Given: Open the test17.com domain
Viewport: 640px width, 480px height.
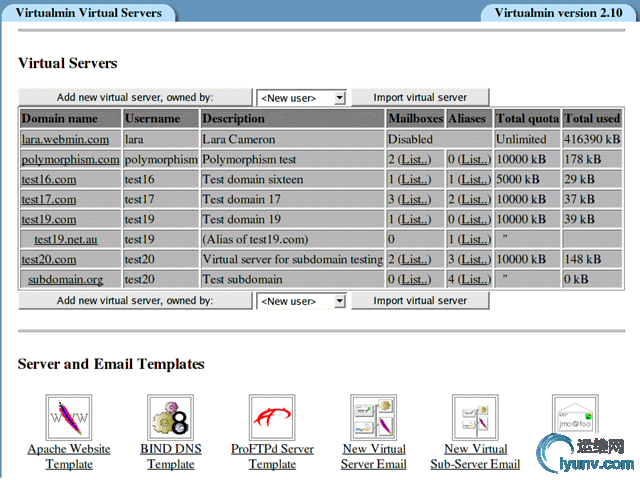Looking at the screenshot, I should click(x=49, y=200).
